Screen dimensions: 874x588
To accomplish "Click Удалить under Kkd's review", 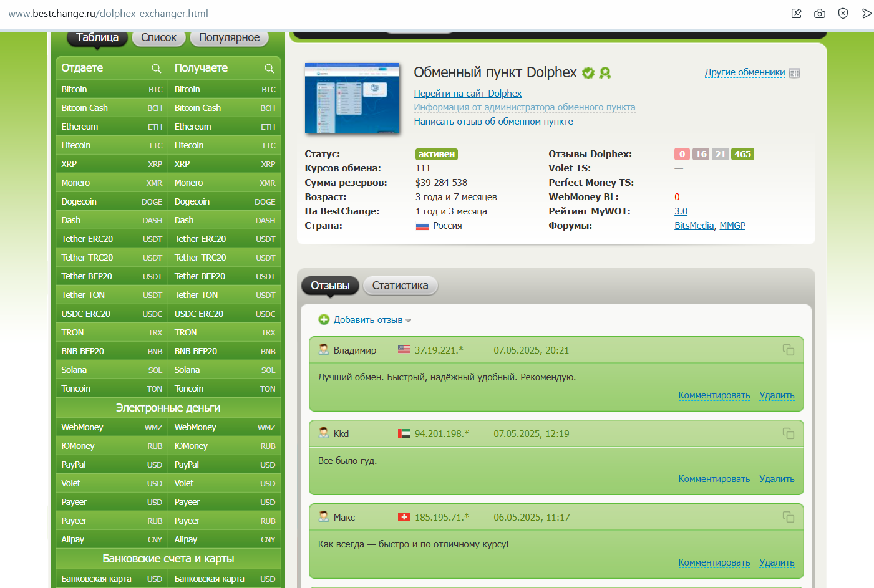I will click(777, 479).
